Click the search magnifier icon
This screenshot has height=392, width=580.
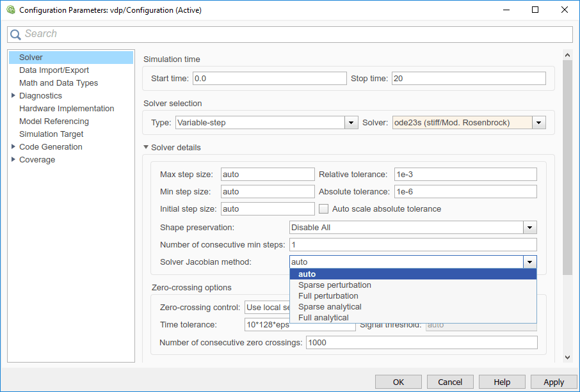coord(15,35)
